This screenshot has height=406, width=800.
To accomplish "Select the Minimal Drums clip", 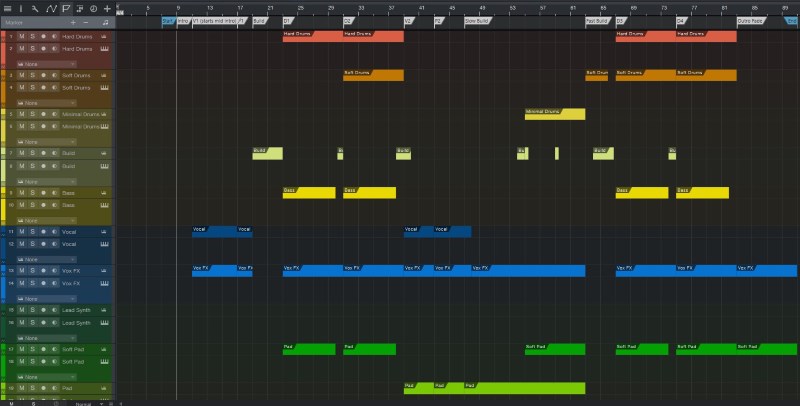I will pyautogui.click(x=555, y=114).
